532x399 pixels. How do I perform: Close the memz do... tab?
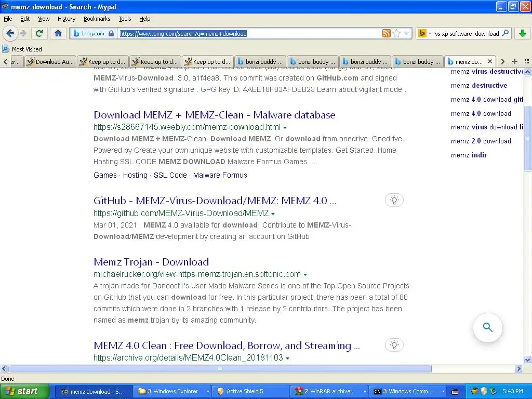489,61
